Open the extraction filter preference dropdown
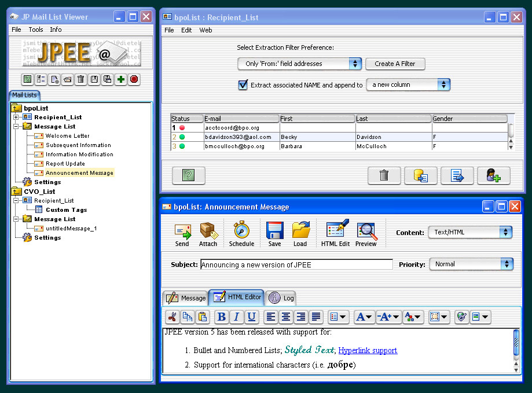The width and height of the screenshot is (532, 393). click(x=300, y=64)
